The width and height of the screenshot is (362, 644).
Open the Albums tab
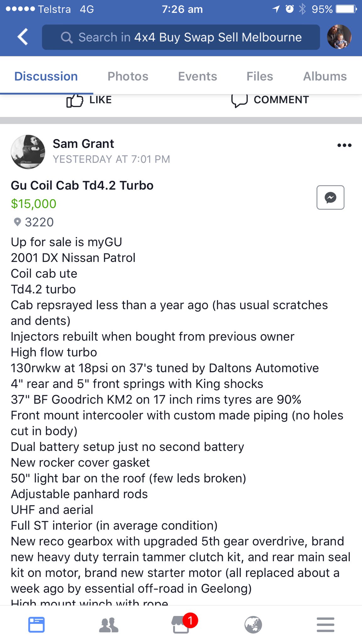325,76
